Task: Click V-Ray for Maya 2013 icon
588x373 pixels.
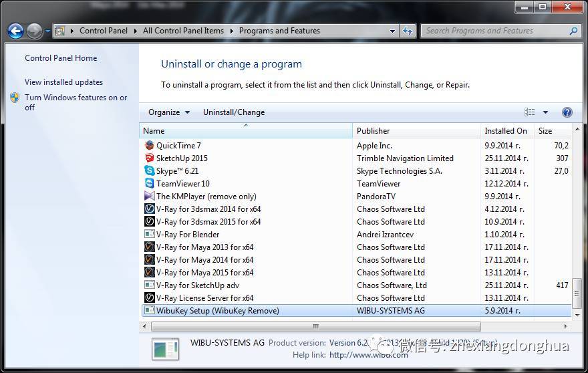Action: (x=149, y=247)
